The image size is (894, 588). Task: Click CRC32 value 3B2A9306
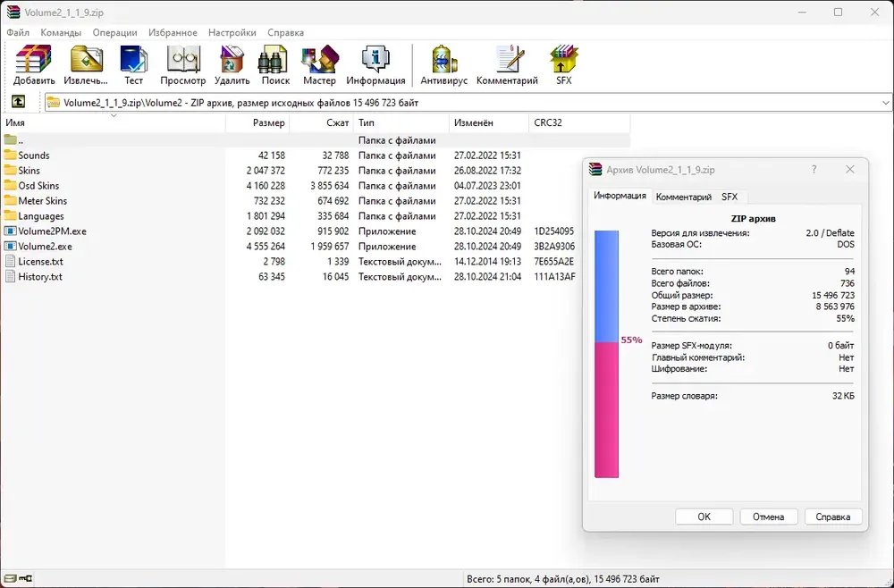pos(554,247)
